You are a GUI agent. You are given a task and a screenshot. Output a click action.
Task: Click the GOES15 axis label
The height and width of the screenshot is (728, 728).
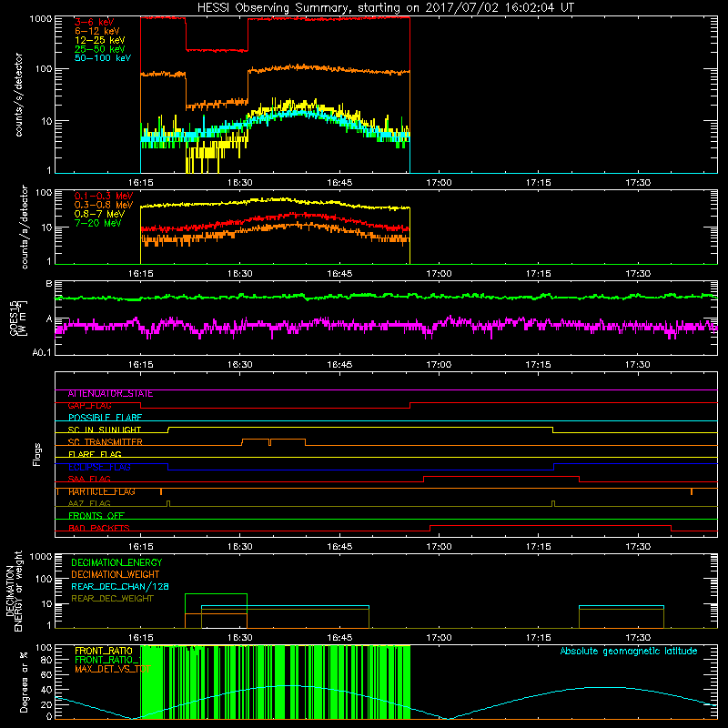(14, 318)
